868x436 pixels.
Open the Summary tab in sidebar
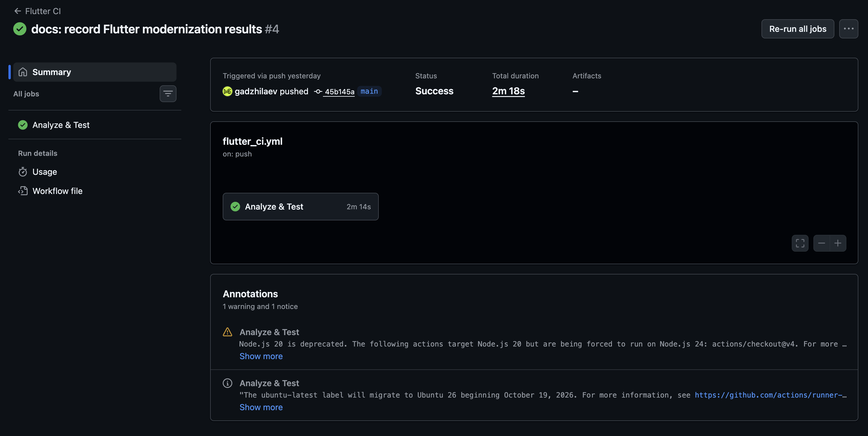95,72
